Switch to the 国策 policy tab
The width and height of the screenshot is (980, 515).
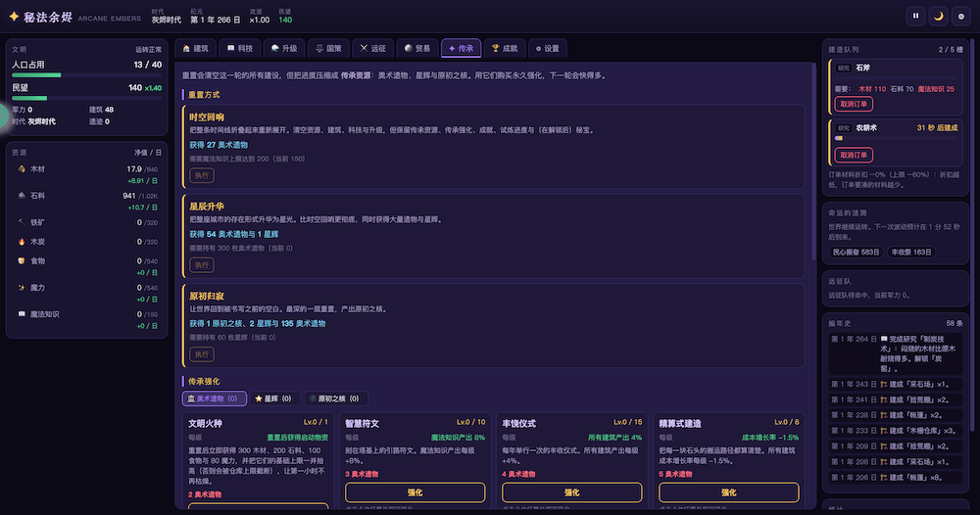click(328, 48)
